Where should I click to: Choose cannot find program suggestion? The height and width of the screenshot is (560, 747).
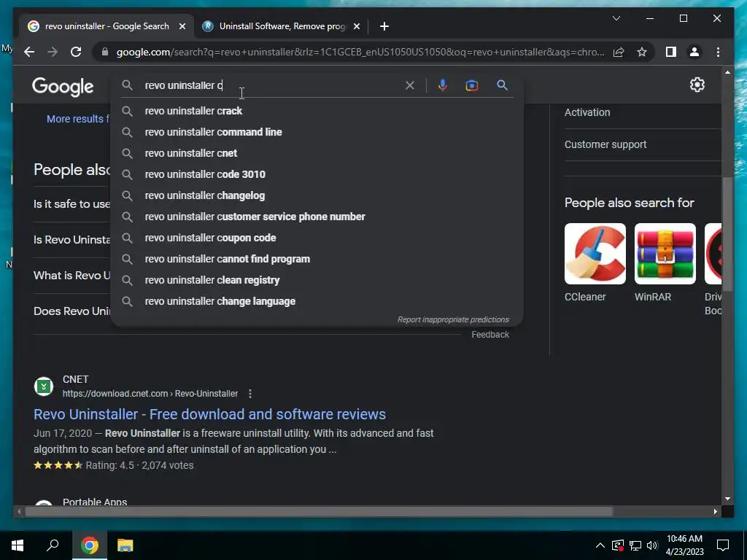317,259
